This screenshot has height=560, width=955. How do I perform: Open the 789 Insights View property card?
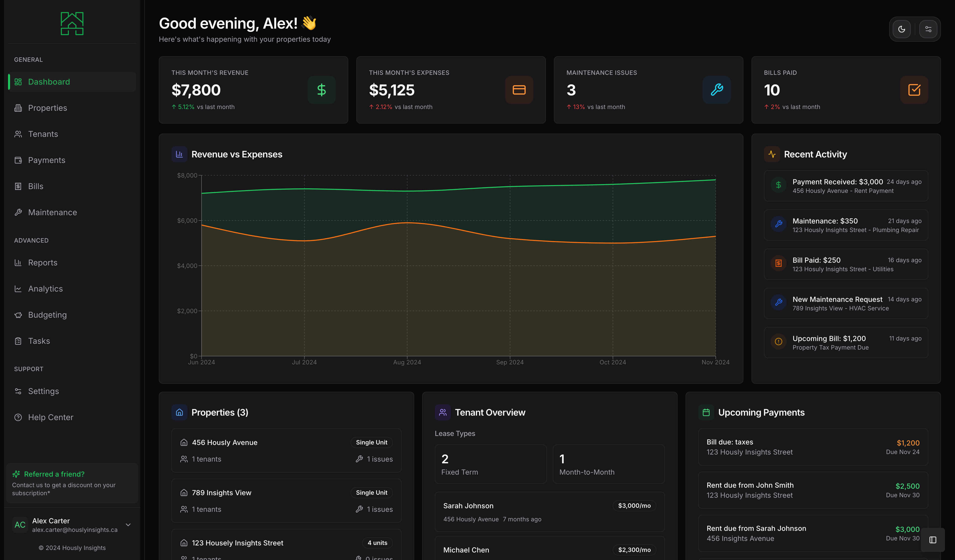pyautogui.click(x=286, y=500)
